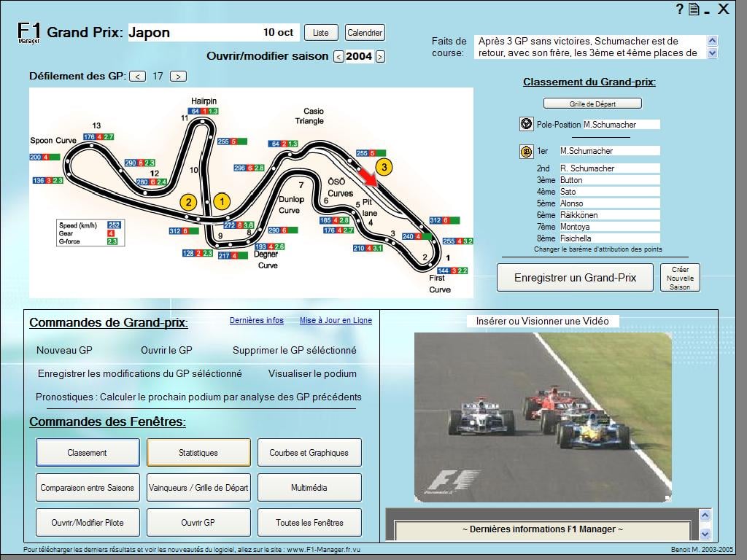Open the document notes icon
Image resolution: width=747 pixels, height=560 pixels.
[694, 9]
